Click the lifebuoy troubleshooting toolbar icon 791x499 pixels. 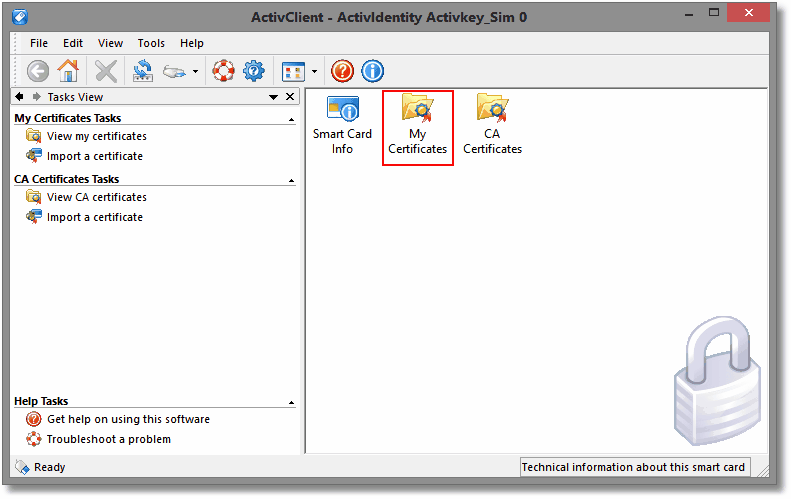(223, 71)
